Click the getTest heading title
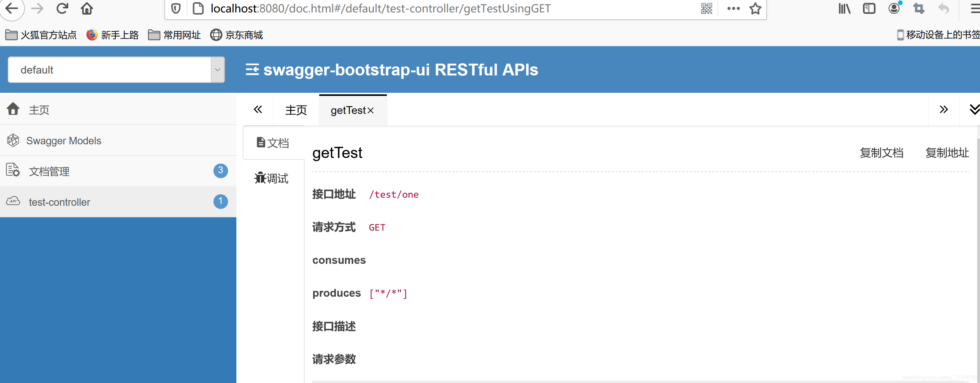The image size is (980, 383). pos(337,153)
